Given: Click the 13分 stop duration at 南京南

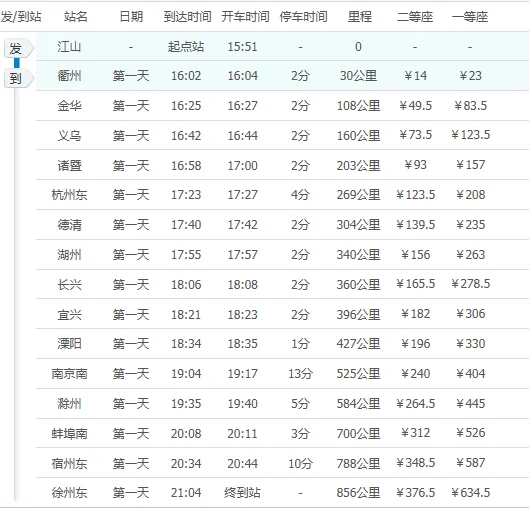Looking at the screenshot, I should tap(300, 374).
